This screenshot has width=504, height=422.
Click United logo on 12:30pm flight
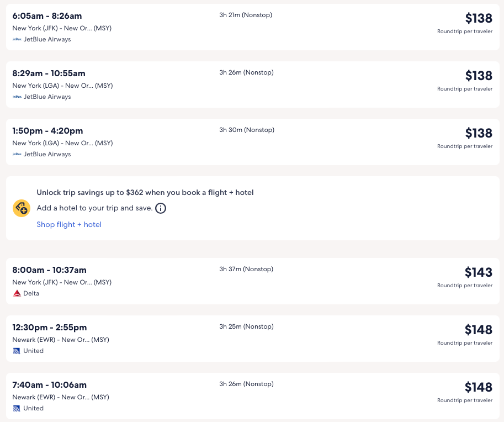17,351
